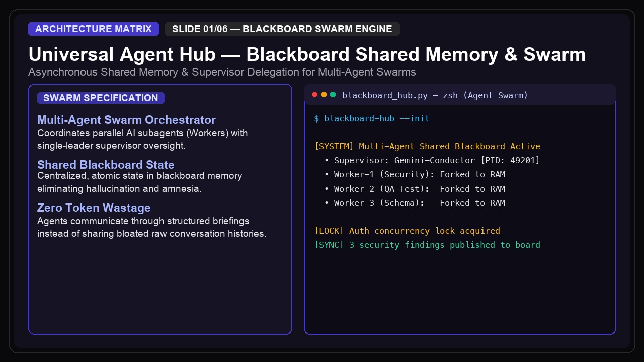This screenshot has height=362, width=644.
Task: Click the text about structured briefings
Action: tap(151, 227)
